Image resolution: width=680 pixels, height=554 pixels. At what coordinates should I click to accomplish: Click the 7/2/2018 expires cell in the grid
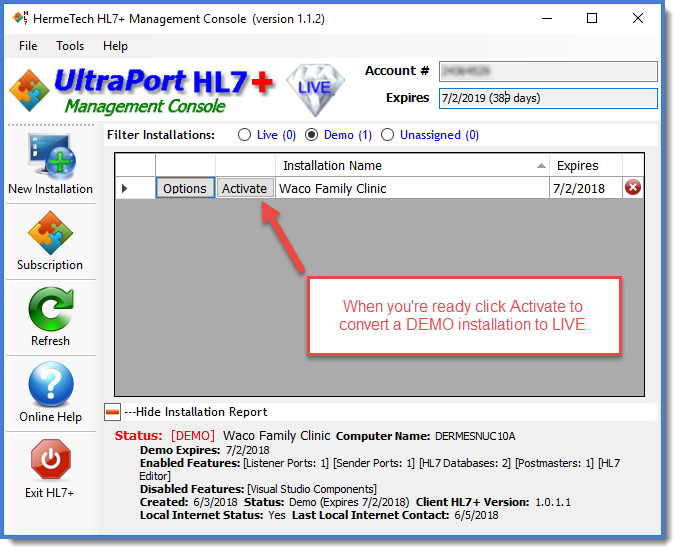click(x=586, y=188)
